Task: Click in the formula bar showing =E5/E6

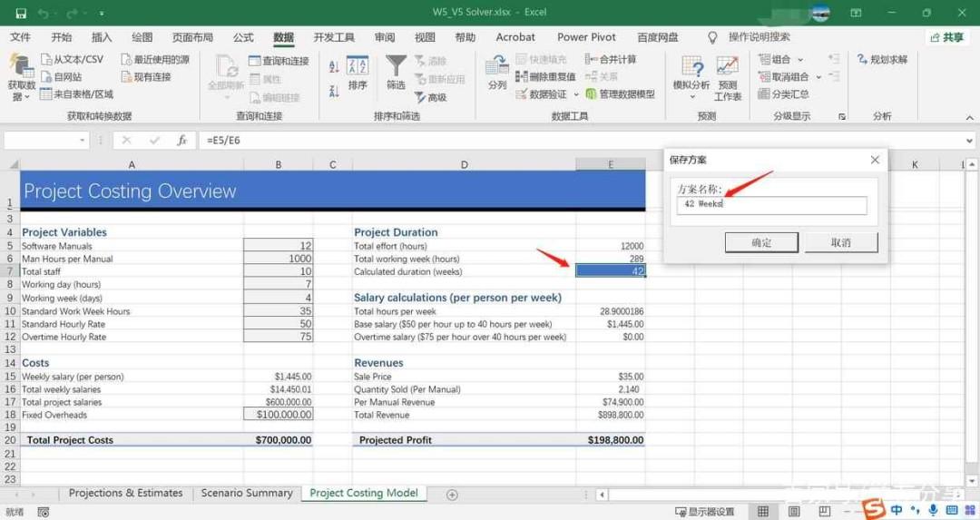Action: [x=582, y=141]
